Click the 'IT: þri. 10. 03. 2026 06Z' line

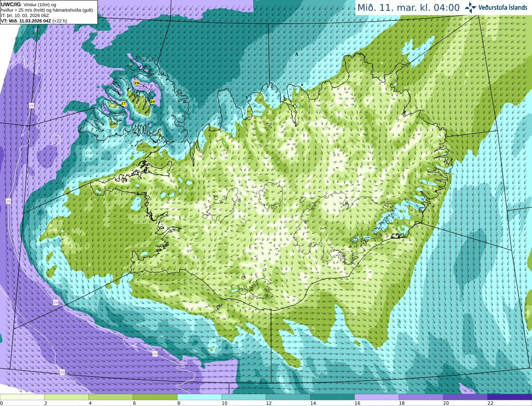25,15
